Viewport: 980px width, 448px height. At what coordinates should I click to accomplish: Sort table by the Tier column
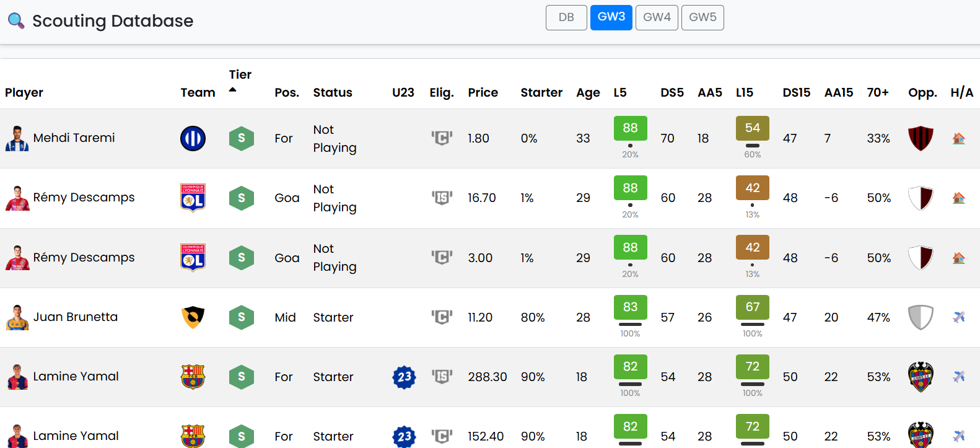click(x=240, y=75)
